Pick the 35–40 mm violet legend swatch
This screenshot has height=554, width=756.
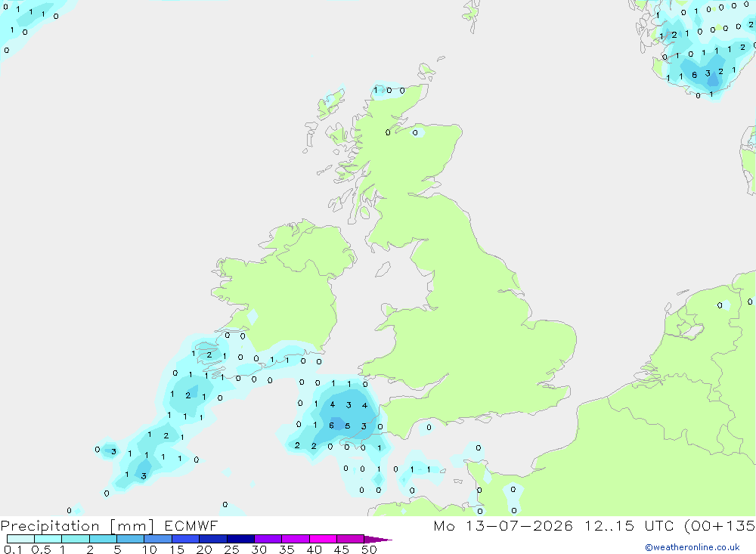click(296, 539)
